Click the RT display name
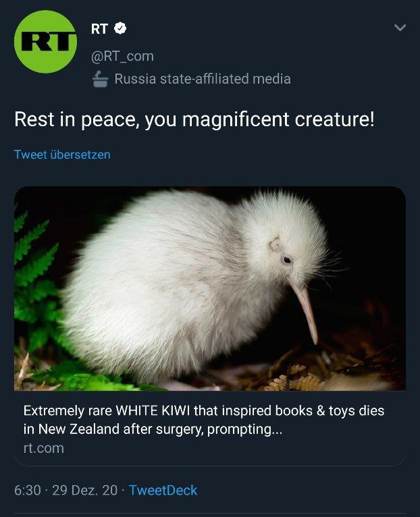420x517 pixels. [x=99, y=29]
